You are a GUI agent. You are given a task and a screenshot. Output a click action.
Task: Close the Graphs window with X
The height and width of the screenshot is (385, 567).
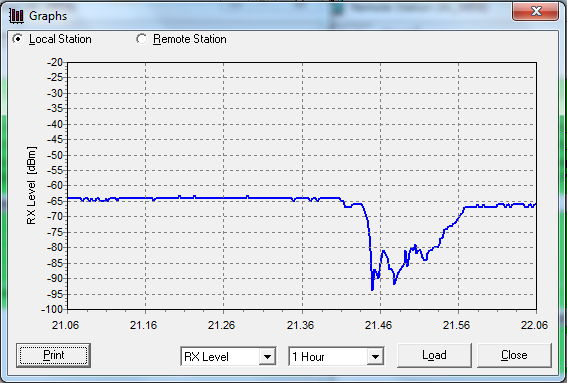[x=536, y=11]
